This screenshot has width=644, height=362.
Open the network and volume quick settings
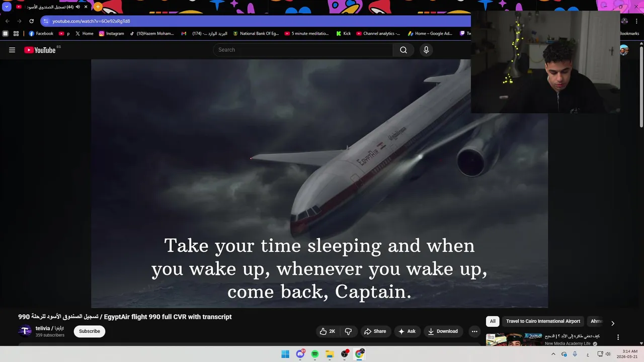(604, 354)
